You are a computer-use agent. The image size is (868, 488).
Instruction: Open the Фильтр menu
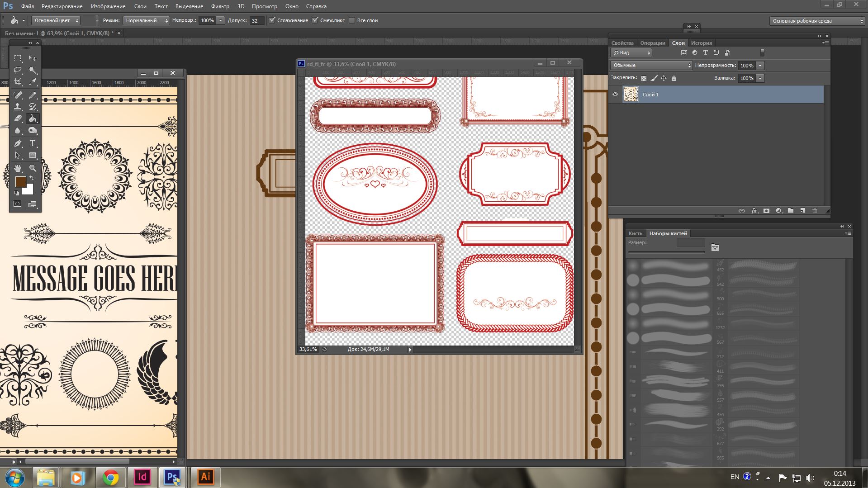[x=220, y=6]
